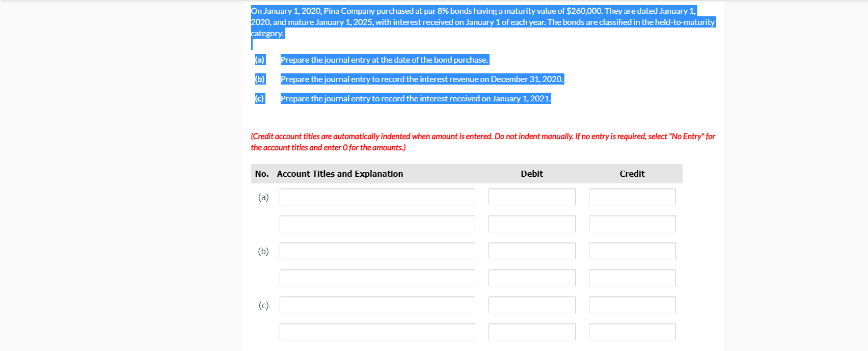The height and width of the screenshot is (351, 868).
Task: Click the second account title field under (b)
Action: pos(377,278)
